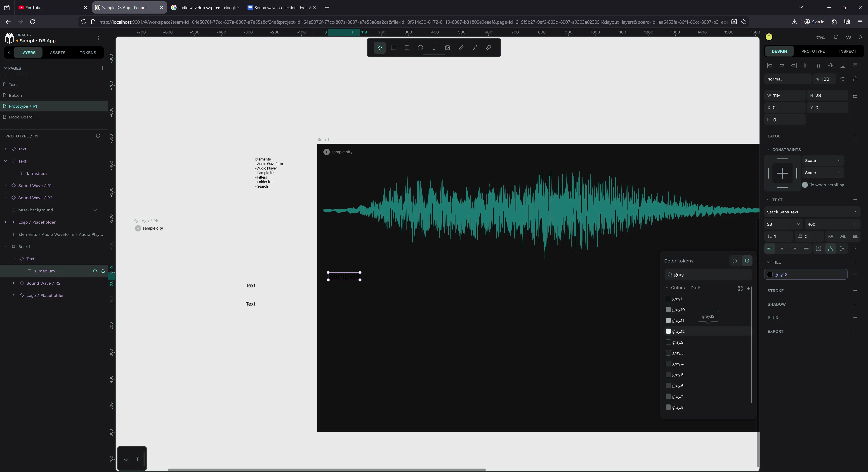Viewport: 868px width, 472px height.
Task: Activate the Path curve tool
Action: pyautogui.click(x=474, y=48)
